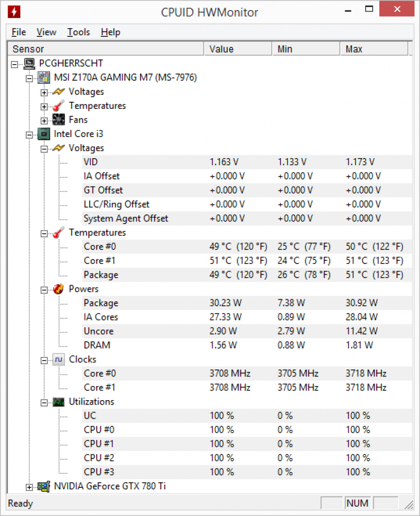This screenshot has width=420, height=516.
Task: Click the 1.81 W DRAM max value
Action: 360,345
